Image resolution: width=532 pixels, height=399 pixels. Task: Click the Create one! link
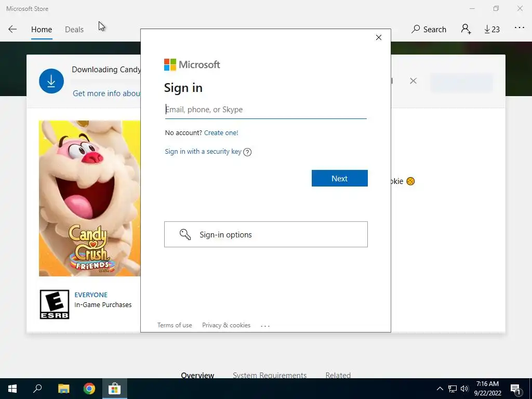point(221,132)
